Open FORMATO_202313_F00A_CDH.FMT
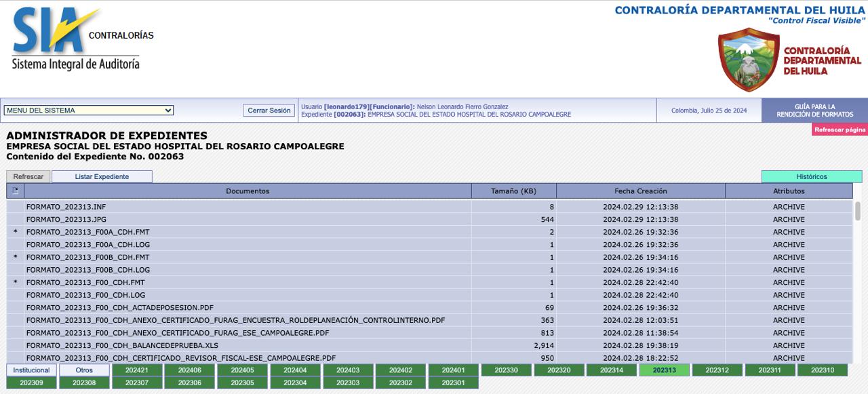This screenshot has height=394, width=868. click(87, 232)
